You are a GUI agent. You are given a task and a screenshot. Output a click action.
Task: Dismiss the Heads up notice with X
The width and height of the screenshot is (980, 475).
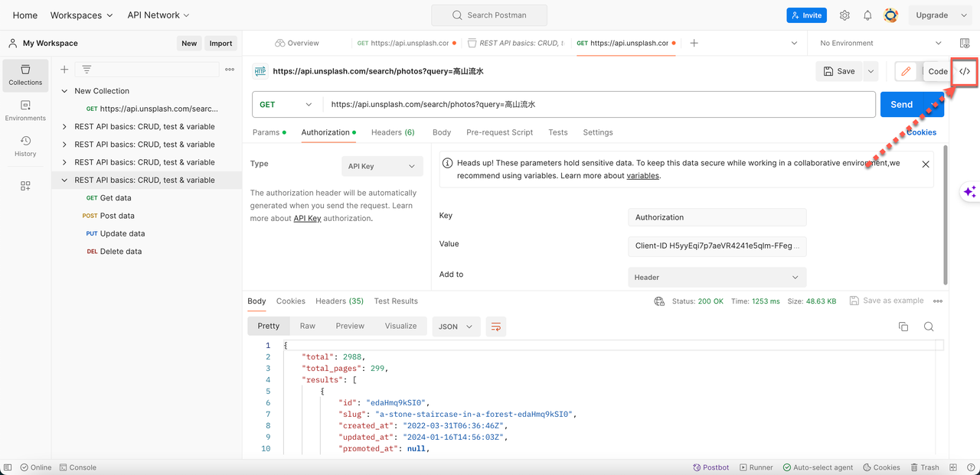[926, 164]
